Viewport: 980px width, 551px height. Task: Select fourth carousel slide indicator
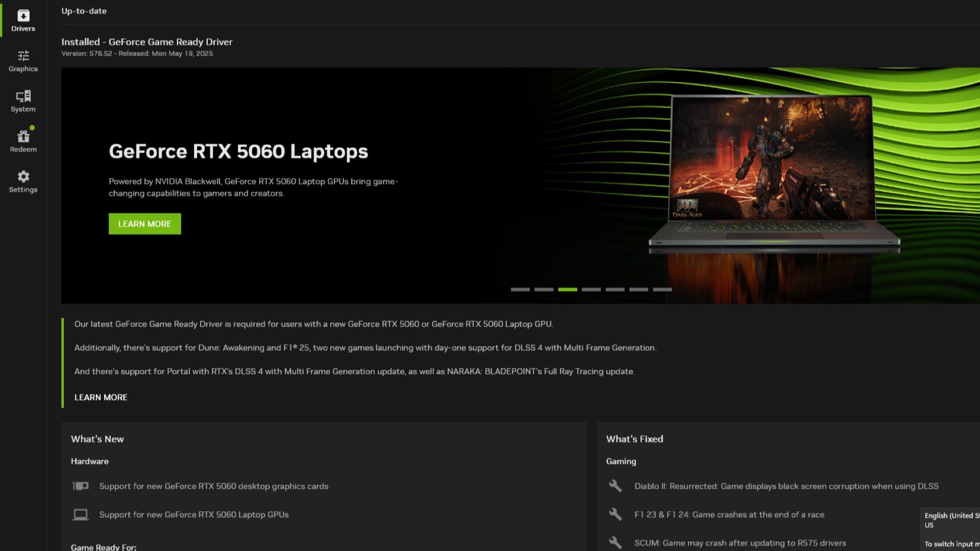pyautogui.click(x=591, y=289)
